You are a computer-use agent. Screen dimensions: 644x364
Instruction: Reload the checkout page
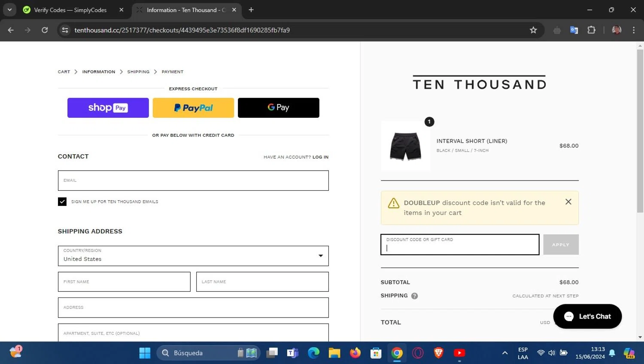[45, 30]
